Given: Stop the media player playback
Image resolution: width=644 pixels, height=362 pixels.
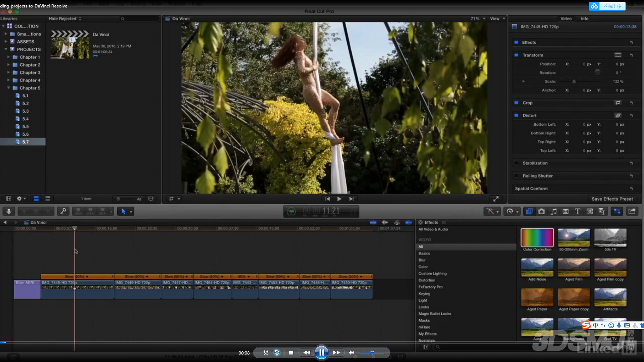Looking at the screenshot, I should (291, 353).
